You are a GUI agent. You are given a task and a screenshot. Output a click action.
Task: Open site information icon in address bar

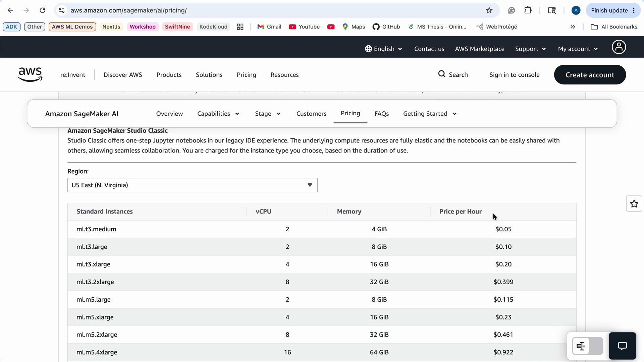click(62, 10)
